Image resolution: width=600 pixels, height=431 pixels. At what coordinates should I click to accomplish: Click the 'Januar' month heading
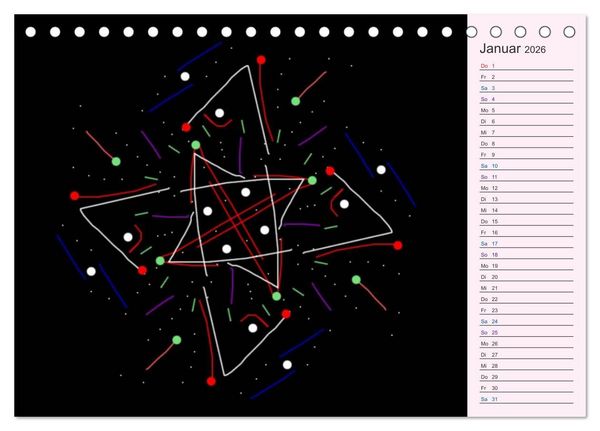500,49
